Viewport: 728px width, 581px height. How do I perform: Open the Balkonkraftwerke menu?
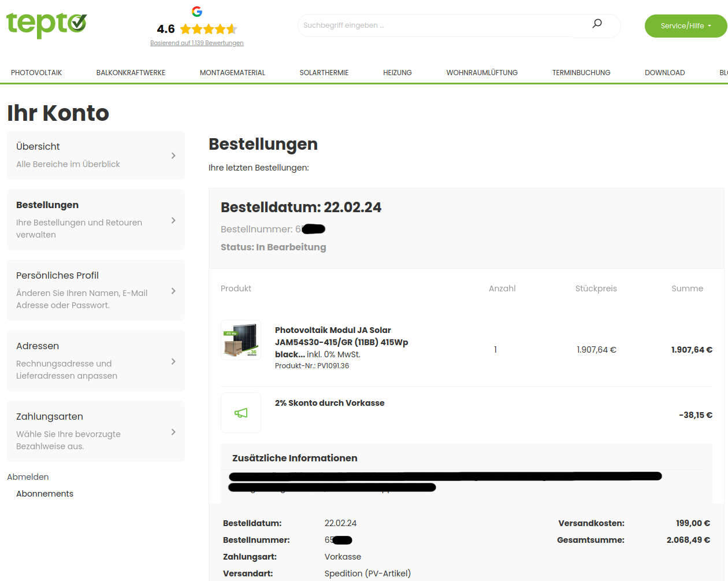[131, 73]
